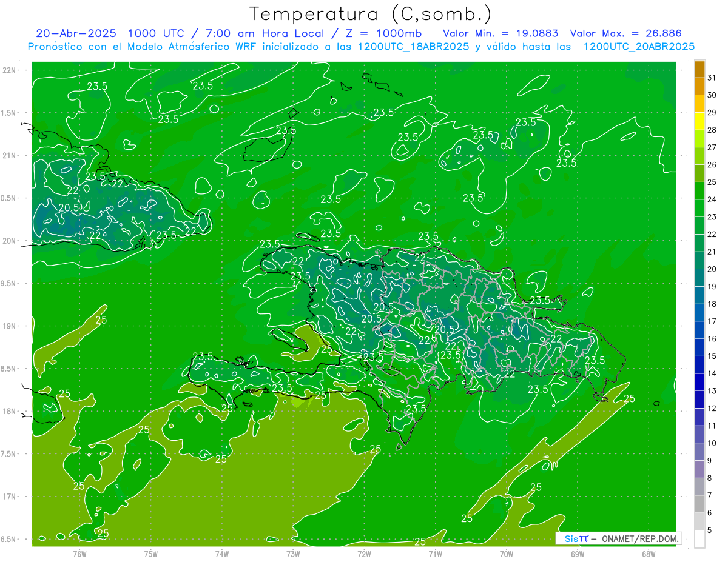Click the '73W' longitude label
Screen dimensions: 728x562
point(293,554)
